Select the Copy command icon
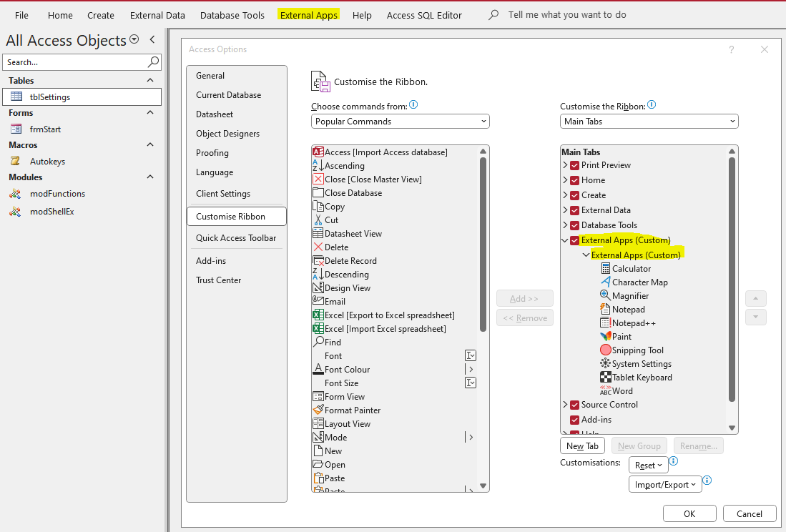The image size is (786, 532). 318,206
